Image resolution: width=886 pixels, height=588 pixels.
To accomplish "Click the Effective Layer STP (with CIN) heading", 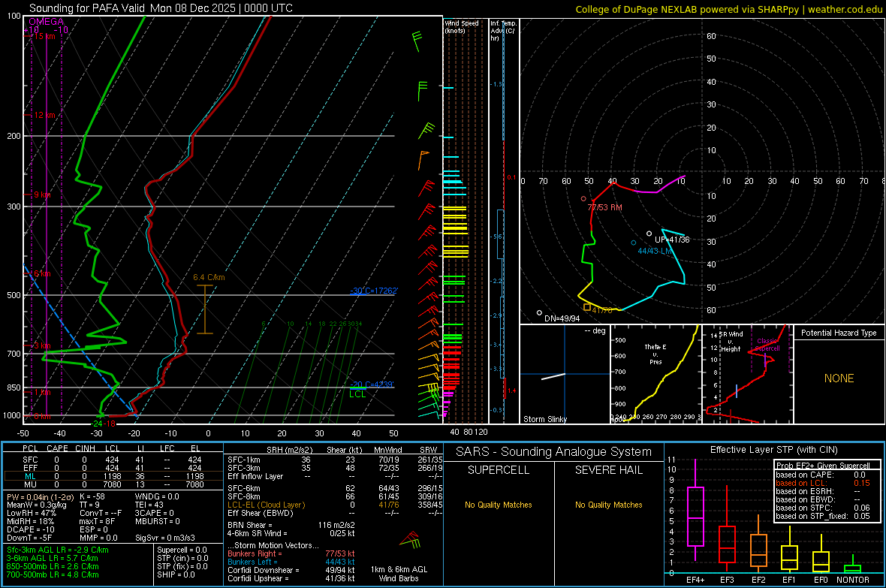I will (774, 450).
